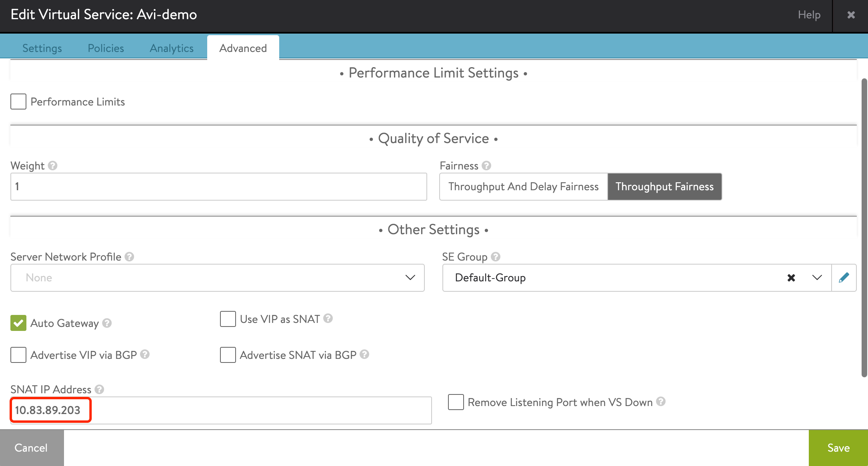Expand the SE Group dropdown arrow
The height and width of the screenshot is (466, 868).
[x=817, y=277]
